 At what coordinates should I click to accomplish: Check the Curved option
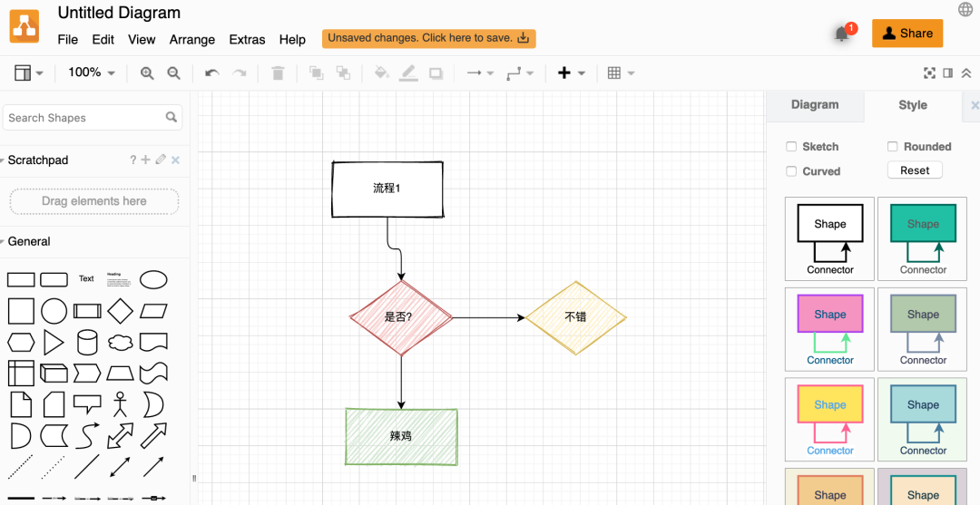pos(791,171)
